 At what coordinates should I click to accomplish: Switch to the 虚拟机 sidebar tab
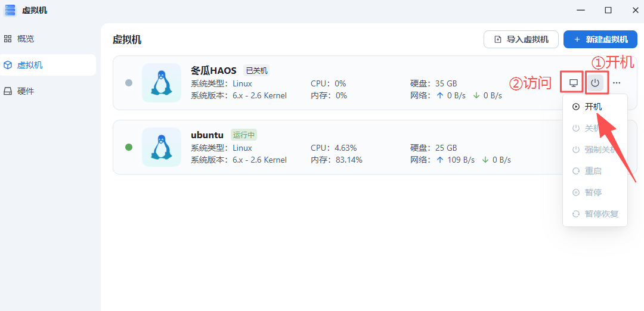click(29, 65)
